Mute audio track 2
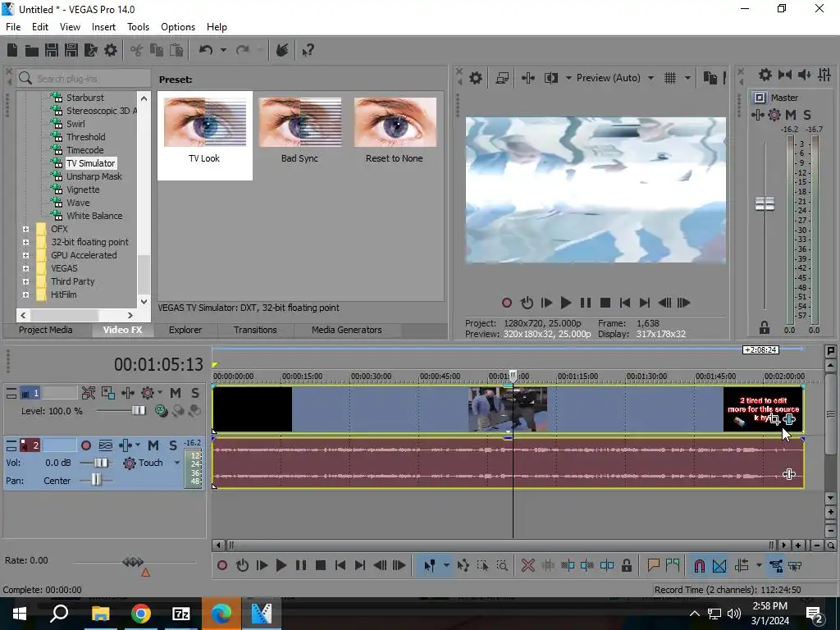The width and height of the screenshot is (840, 630). pos(153,445)
